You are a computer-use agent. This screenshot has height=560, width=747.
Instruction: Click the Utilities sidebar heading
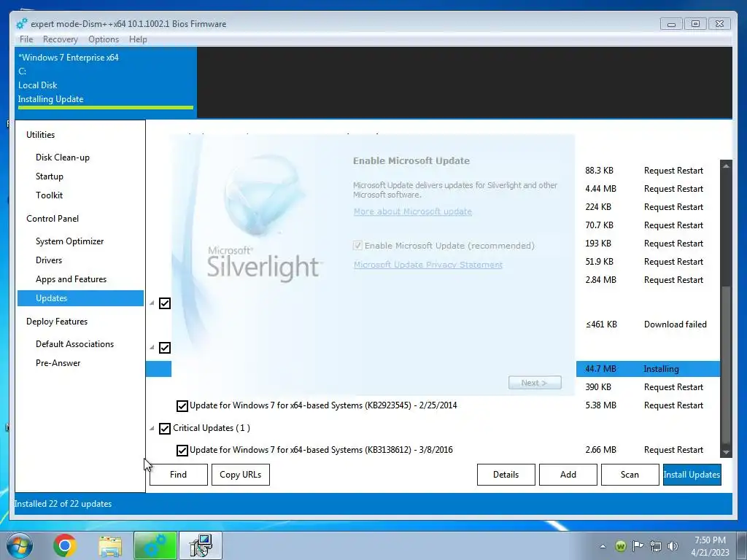coord(41,135)
